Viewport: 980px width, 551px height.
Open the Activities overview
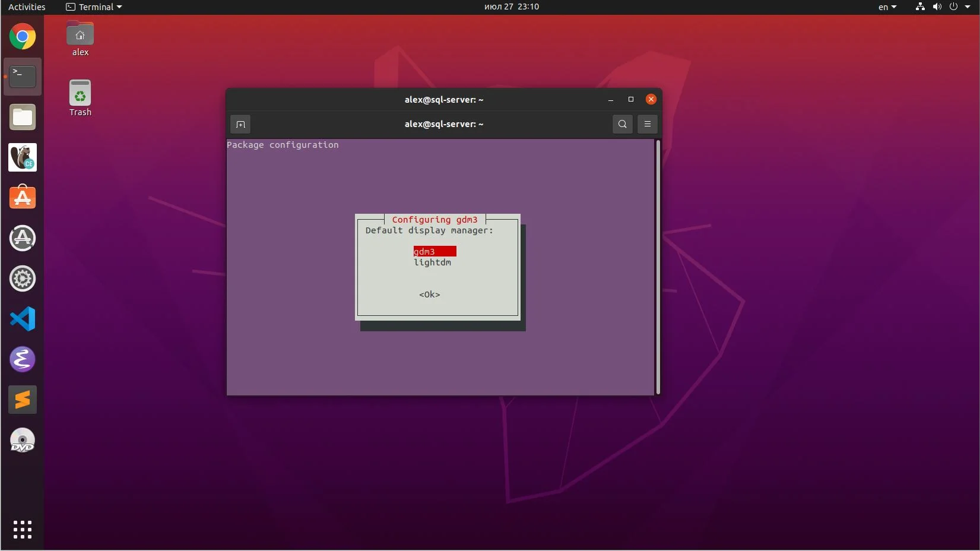(x=27, y=7)
